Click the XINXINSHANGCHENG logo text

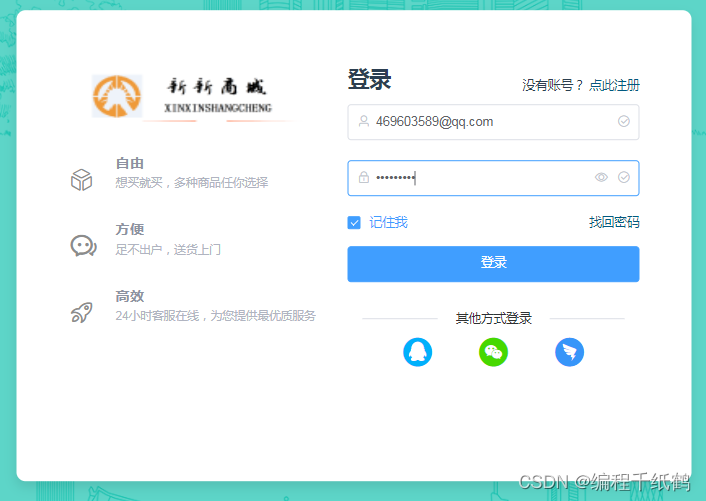click(218, 108)
